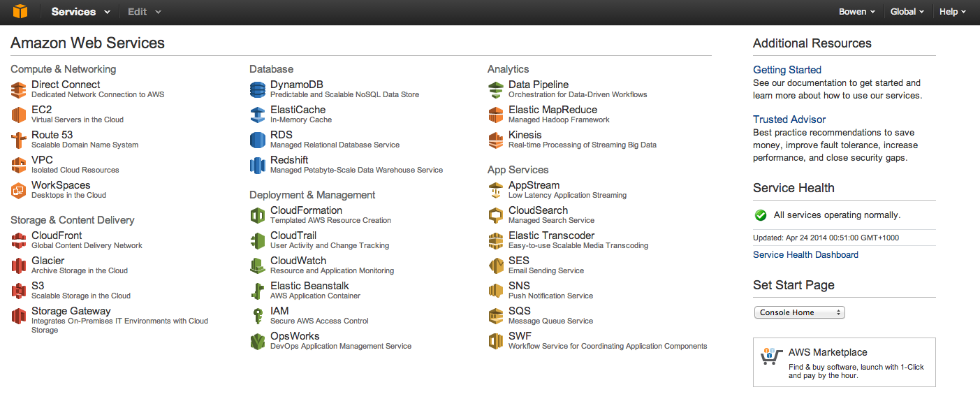
Task: Open the Console Home start page selector
Action: pyautogui.click(x=800, y=312)
